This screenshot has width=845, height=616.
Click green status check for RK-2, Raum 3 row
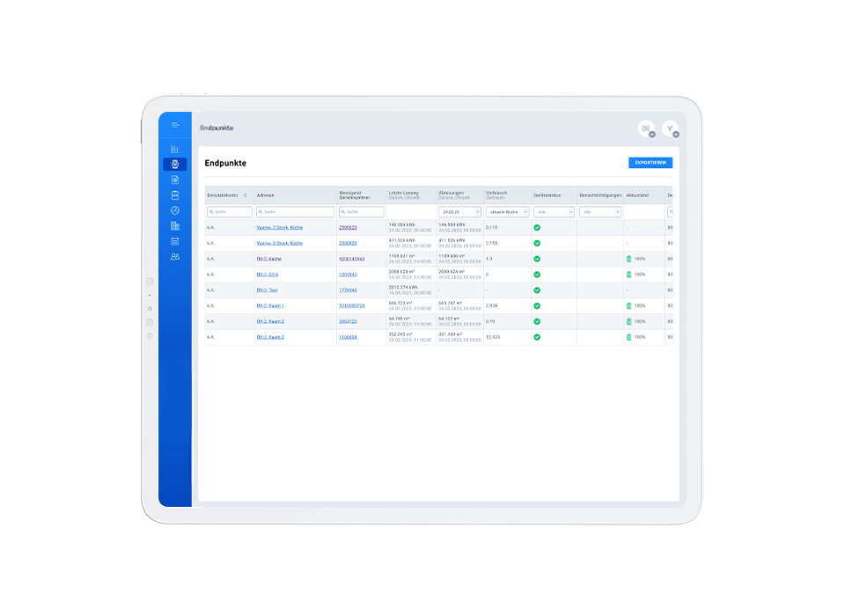click(x=537, y=337)
